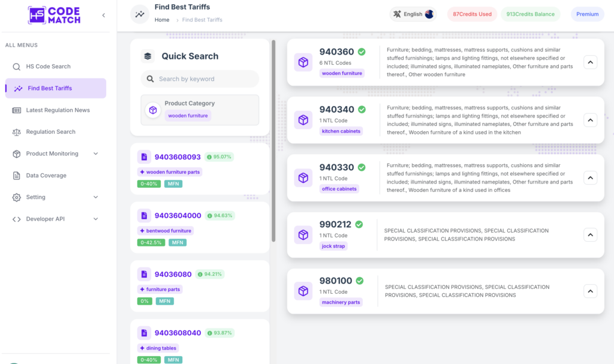Click the Quick Search layers icon
Image resolution: width=614 pixels, height=364 pixels.
(x=148, y=56)
